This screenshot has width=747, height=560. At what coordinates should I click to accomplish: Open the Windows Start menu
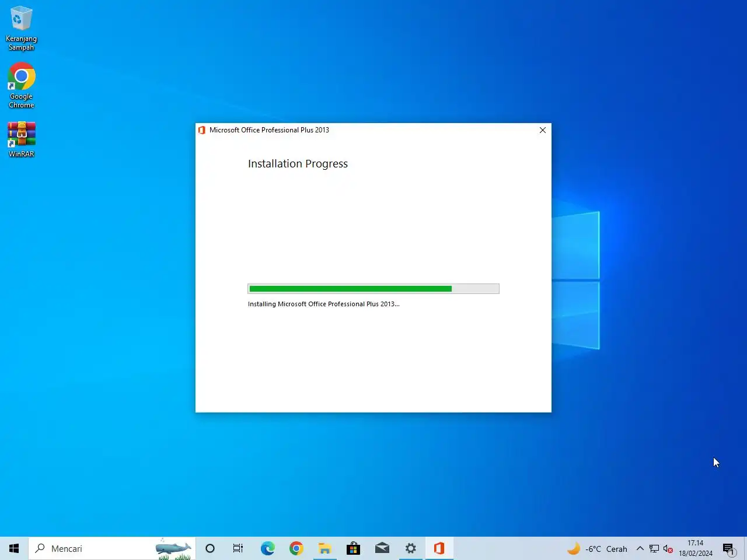pos(14,548)
